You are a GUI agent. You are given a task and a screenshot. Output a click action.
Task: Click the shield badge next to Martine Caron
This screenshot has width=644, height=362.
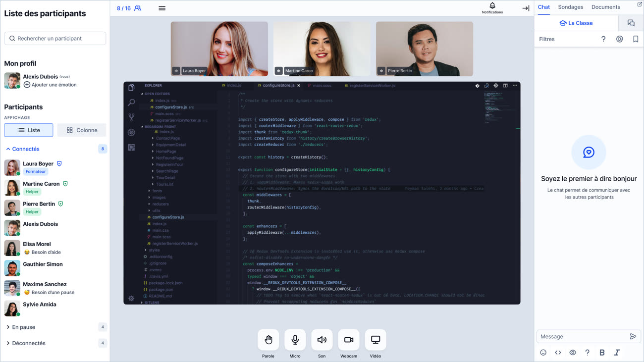coord(65,184)
